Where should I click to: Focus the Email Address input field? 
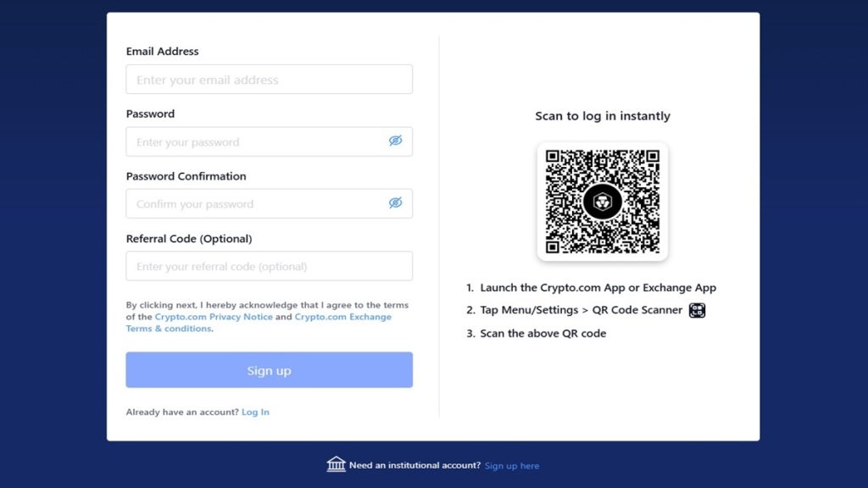click(x=269, y=79)
